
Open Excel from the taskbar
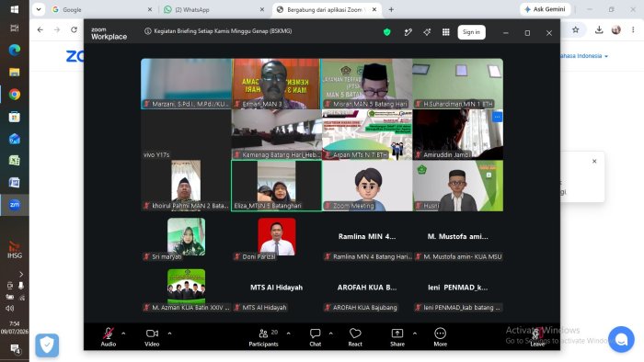click(15, 160)
